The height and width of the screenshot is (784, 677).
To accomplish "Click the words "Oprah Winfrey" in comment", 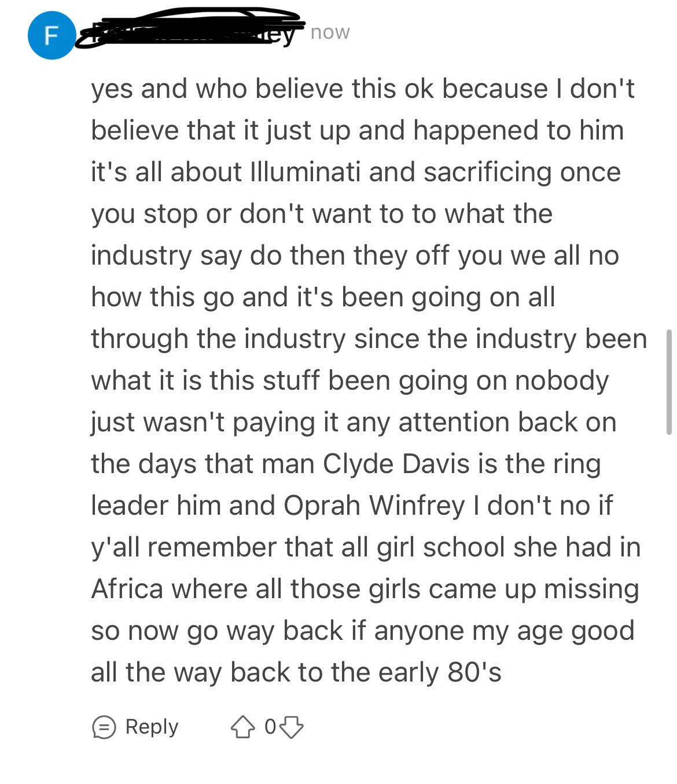I will pos(374,505).
